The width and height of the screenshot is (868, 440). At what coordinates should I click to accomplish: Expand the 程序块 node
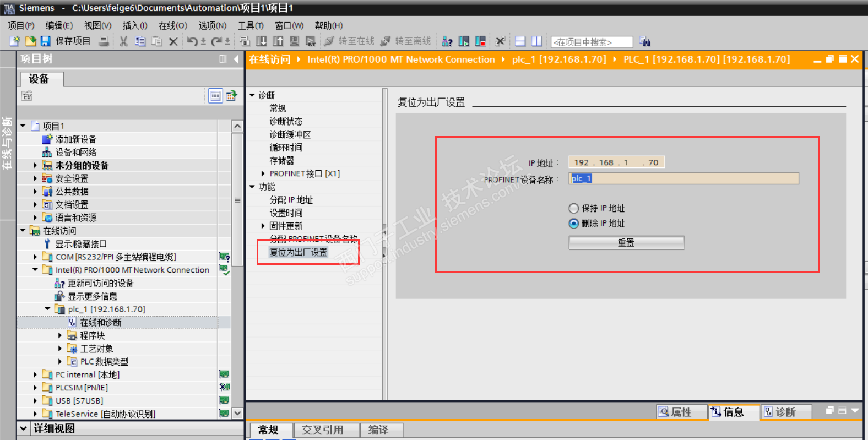(60, 335)
